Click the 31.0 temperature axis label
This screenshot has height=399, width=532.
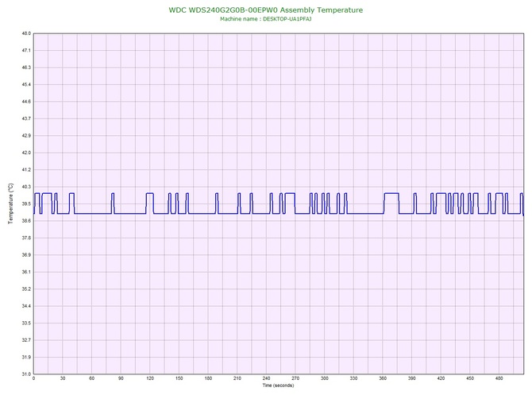(x=26, y=374)
